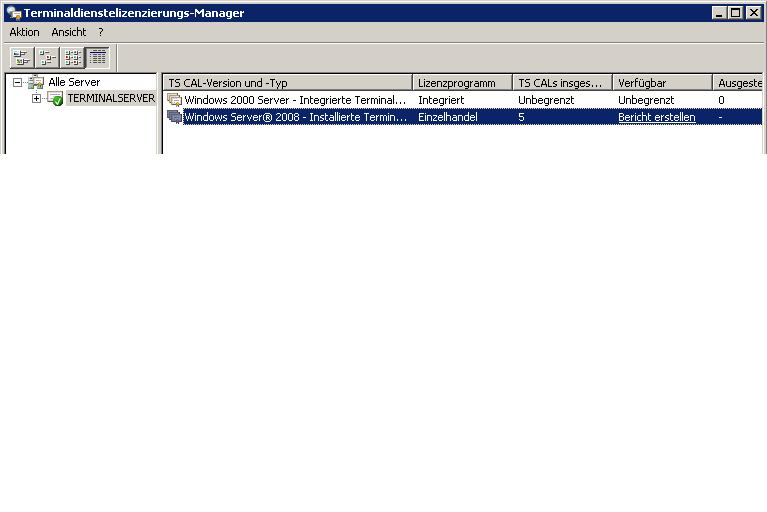The width and height of the screenshot is (767, 512).
Task: Sort by Ausgestellt column header
Action: point(740,83)
